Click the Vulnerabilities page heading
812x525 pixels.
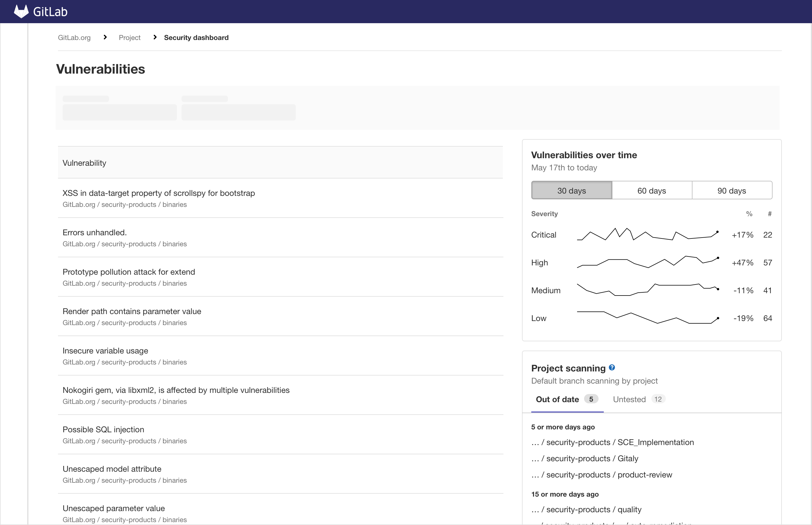(x=101, y=69)
